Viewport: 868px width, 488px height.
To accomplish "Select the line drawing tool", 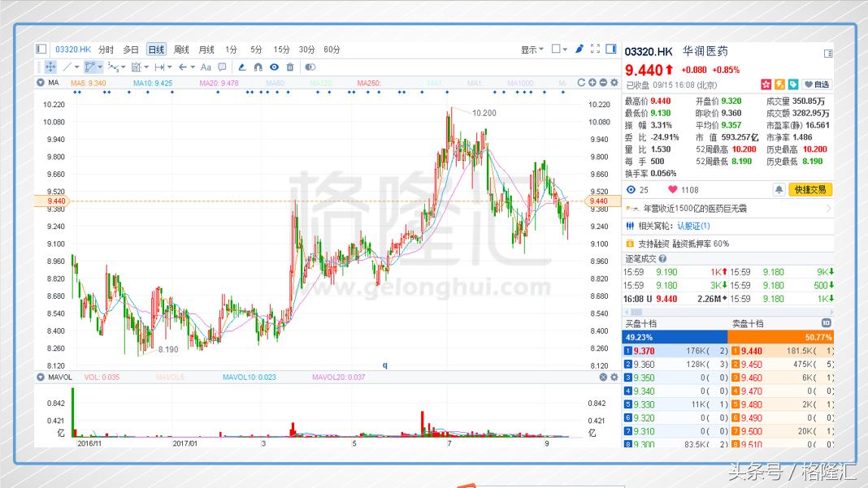I will (x=67, y=67).
